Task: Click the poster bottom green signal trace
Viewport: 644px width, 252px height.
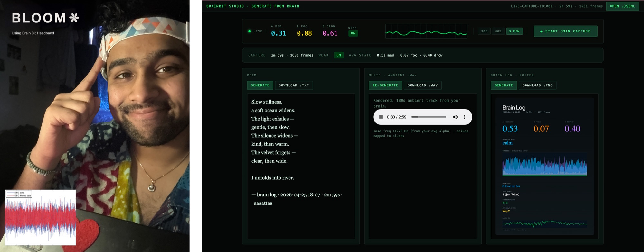Action: click(545, 224)
